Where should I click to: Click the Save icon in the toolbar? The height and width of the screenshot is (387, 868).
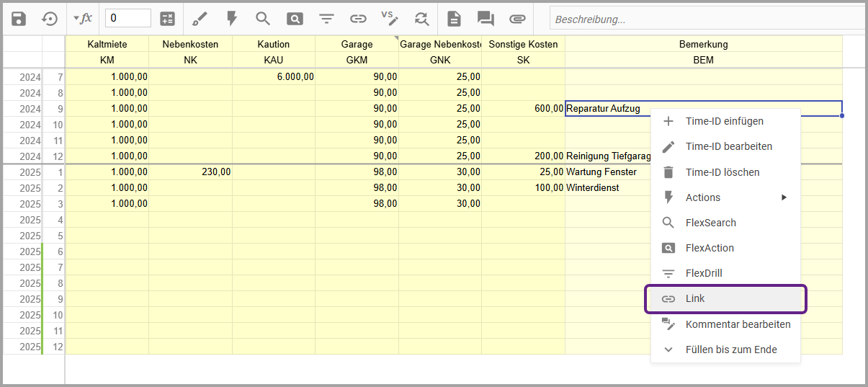click(19, 19)
